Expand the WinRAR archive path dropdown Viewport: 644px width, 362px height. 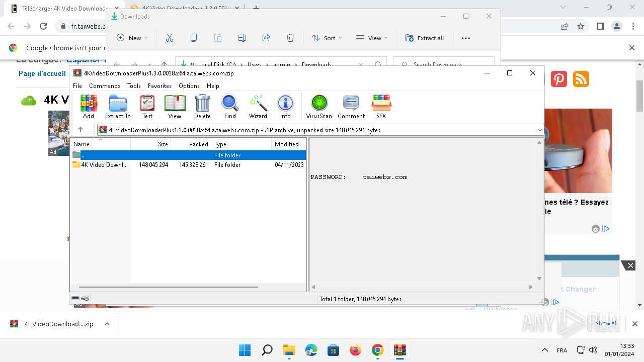(x=539, y=130)
